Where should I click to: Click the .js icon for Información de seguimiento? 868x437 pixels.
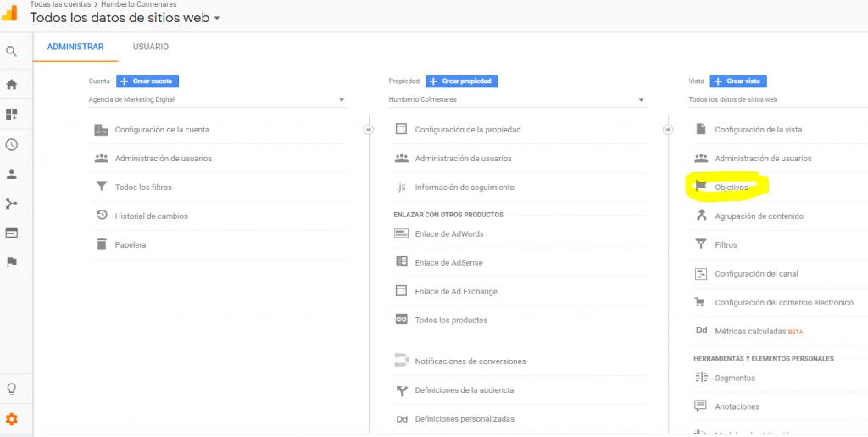401,188
